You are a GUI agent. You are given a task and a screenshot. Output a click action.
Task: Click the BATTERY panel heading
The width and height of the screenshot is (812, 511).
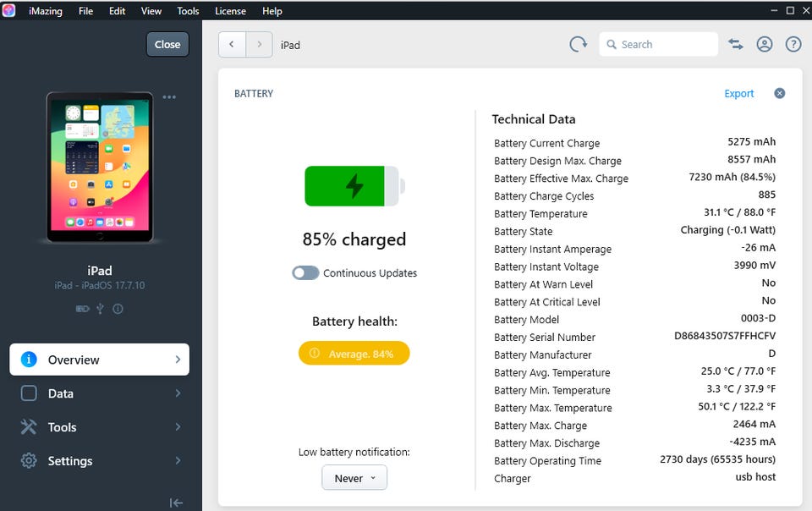254,94
